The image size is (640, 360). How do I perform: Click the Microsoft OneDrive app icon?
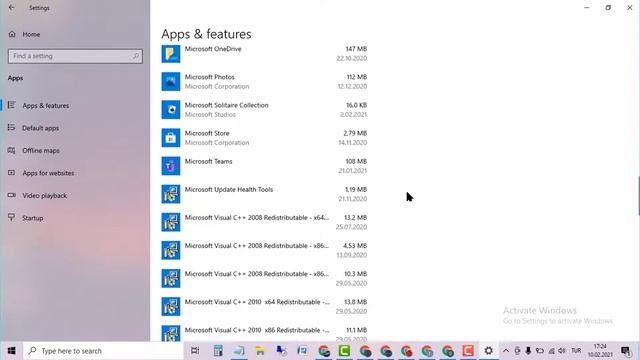[171, 53]
